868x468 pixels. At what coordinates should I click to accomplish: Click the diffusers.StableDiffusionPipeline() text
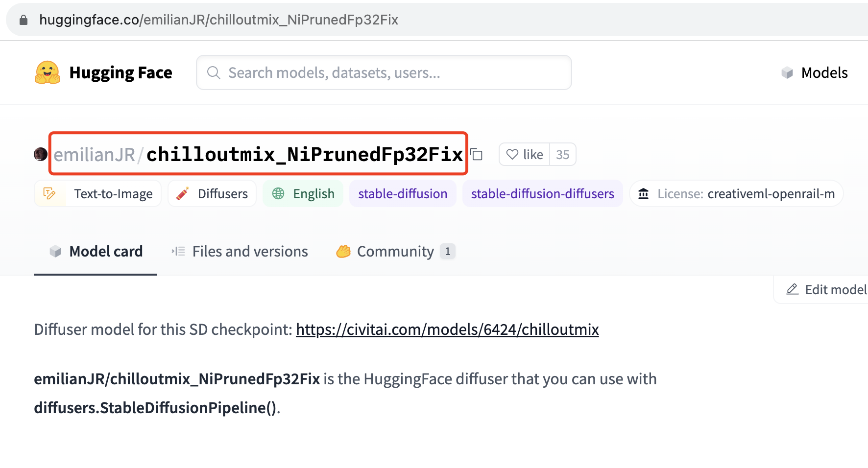(x=155, y=408)
